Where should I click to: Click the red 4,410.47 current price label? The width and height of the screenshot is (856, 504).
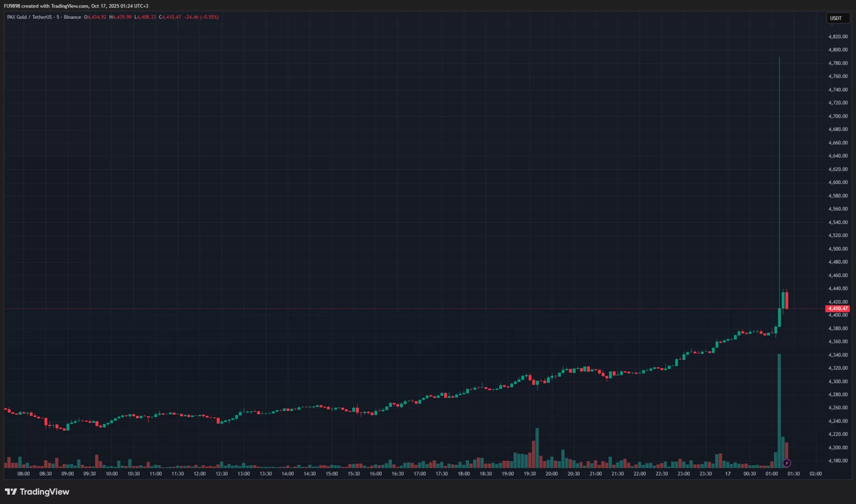tap(838, 308)
